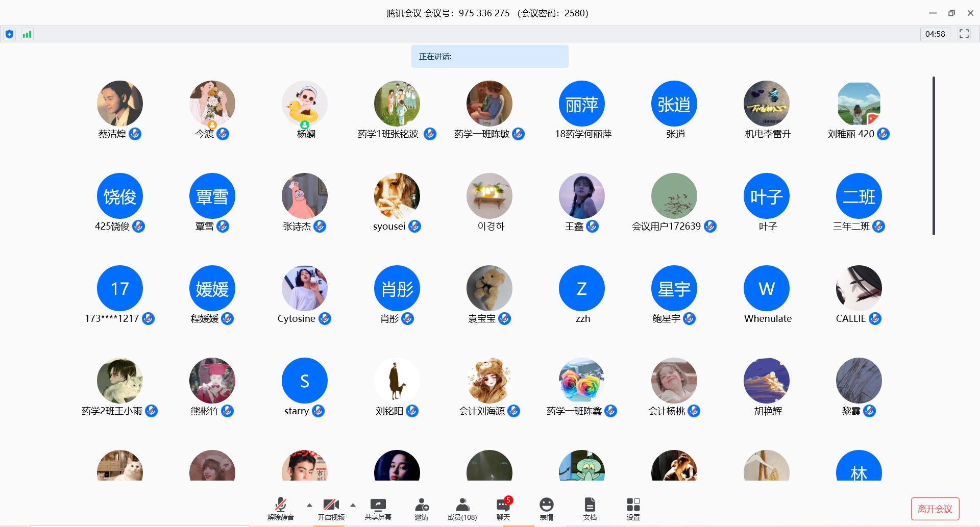Select the CALLIE participant avatar
Viewport: 980px width, 527px height.
click(859, 288)
